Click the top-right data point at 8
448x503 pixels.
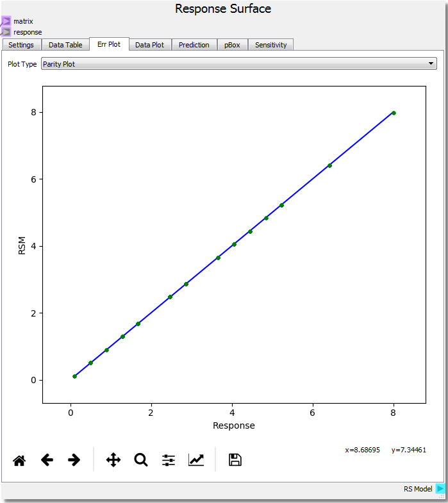[394, 113]
